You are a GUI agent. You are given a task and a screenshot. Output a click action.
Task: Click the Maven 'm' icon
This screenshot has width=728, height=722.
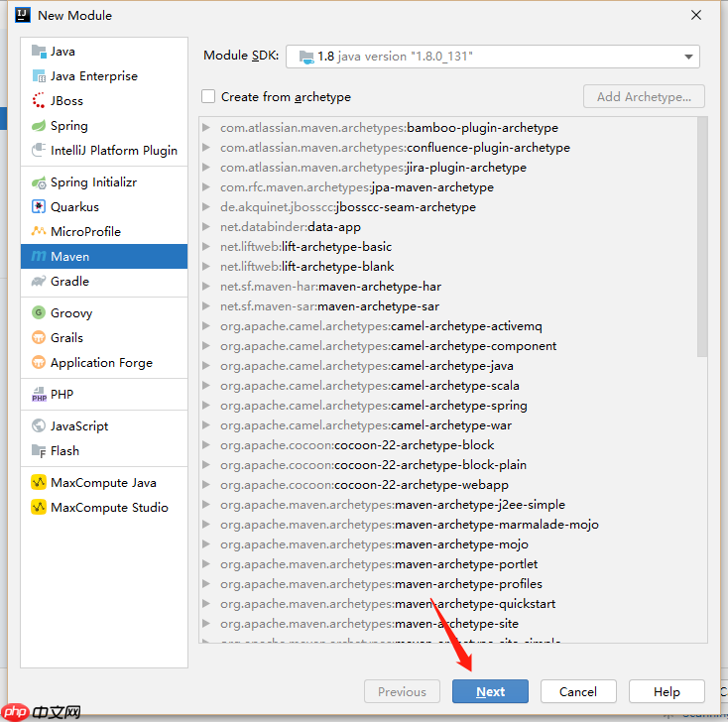coord(39,256)
